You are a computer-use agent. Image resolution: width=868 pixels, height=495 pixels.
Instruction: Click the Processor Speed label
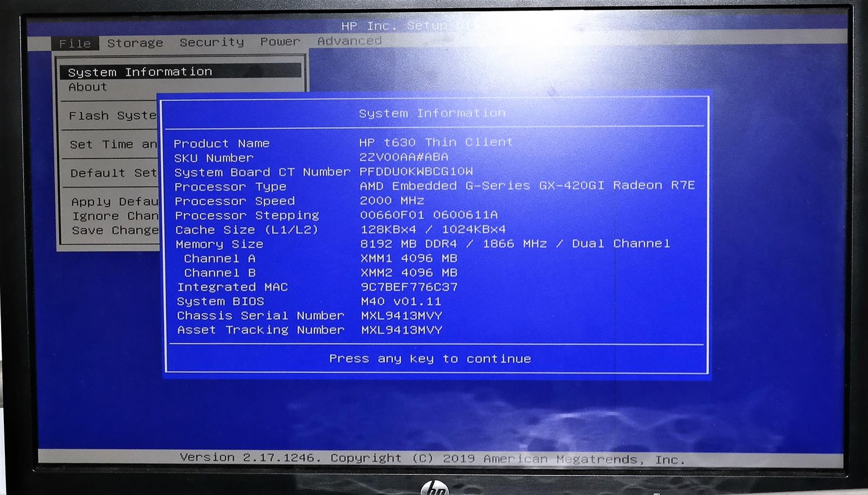click(235, 201)
